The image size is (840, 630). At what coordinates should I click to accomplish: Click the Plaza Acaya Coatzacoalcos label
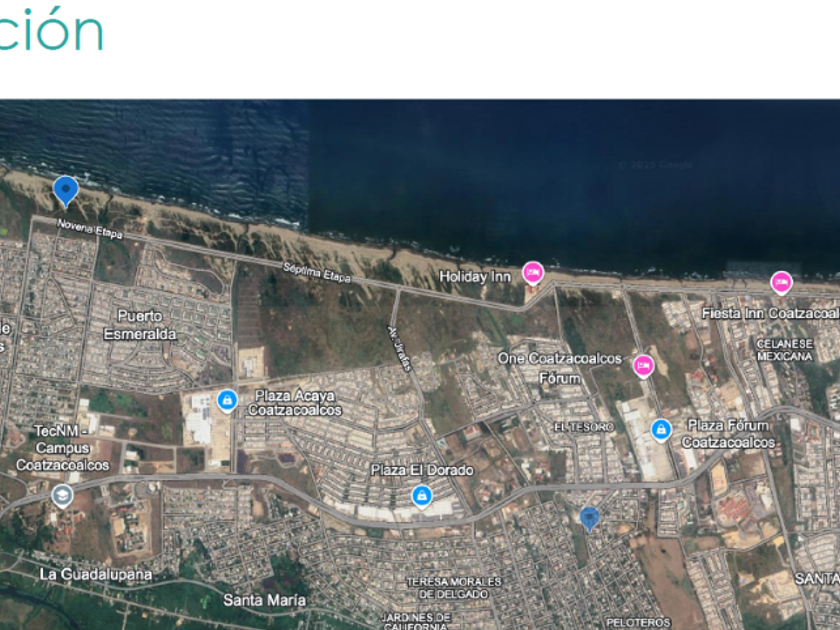click(295, 403)
